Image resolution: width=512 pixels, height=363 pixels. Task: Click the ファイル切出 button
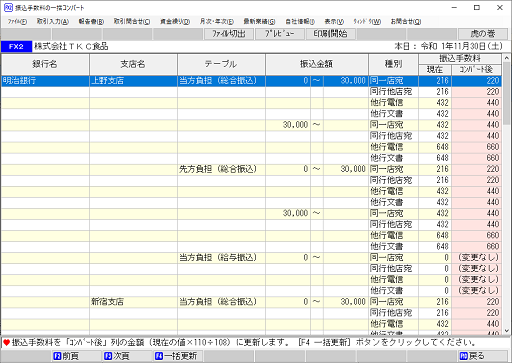(x=229, y=34)
